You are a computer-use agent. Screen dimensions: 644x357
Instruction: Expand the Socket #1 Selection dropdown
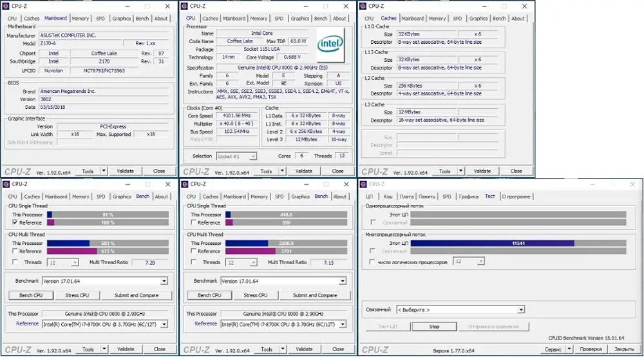coord(253,156)
